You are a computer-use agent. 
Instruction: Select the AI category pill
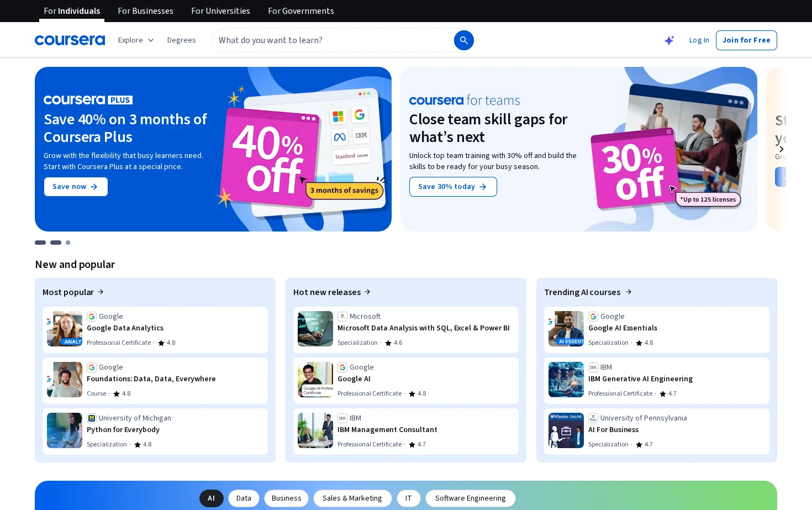(212, 498)
